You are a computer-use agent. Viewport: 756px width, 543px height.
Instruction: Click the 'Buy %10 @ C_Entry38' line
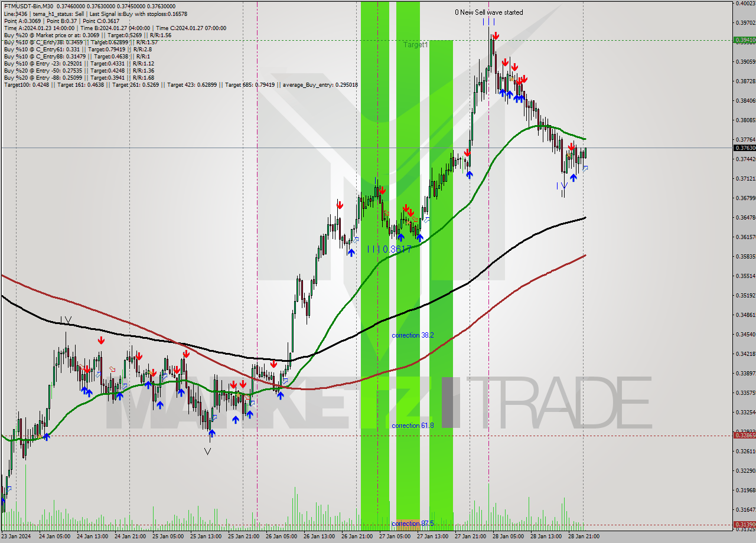click(x=81, y=42)
